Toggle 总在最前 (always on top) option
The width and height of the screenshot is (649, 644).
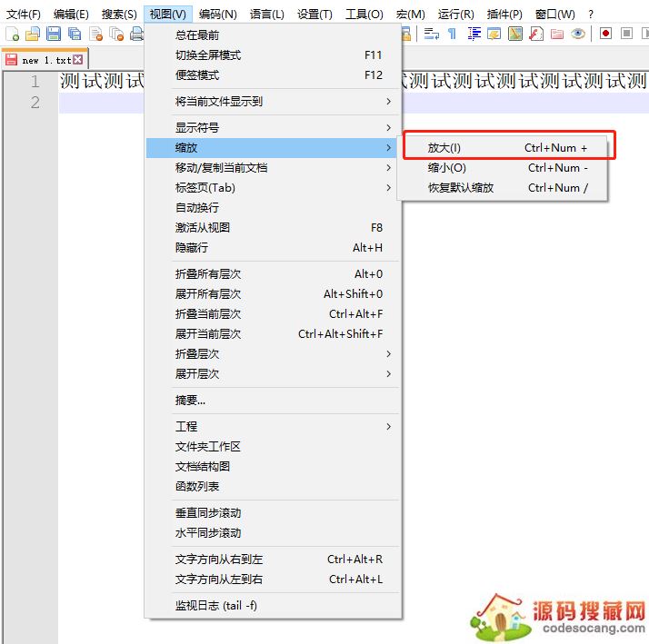196,35
